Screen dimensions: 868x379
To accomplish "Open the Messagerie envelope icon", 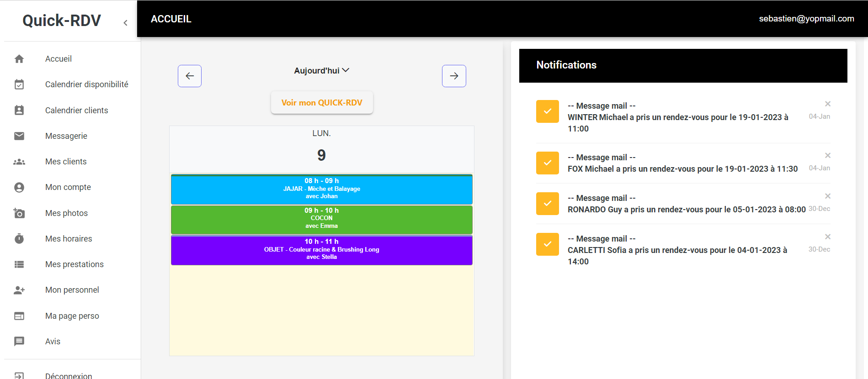I will click(19, 136).
